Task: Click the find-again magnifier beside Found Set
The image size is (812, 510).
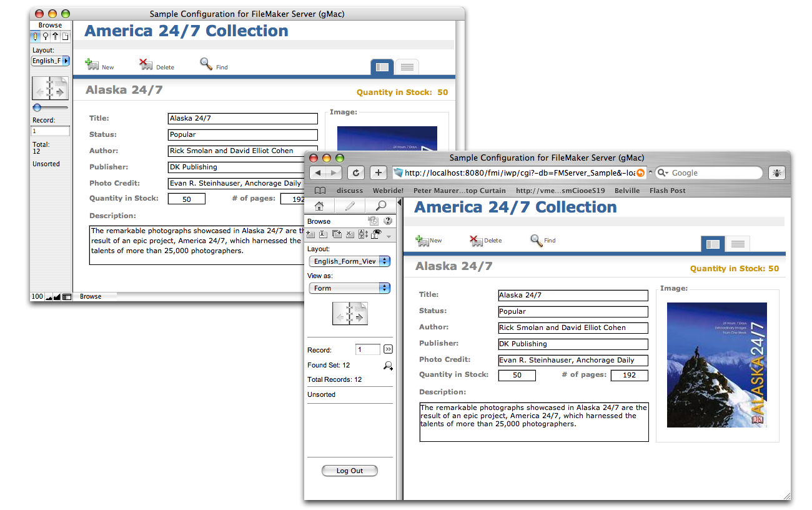Action: (x=388, y=366)
